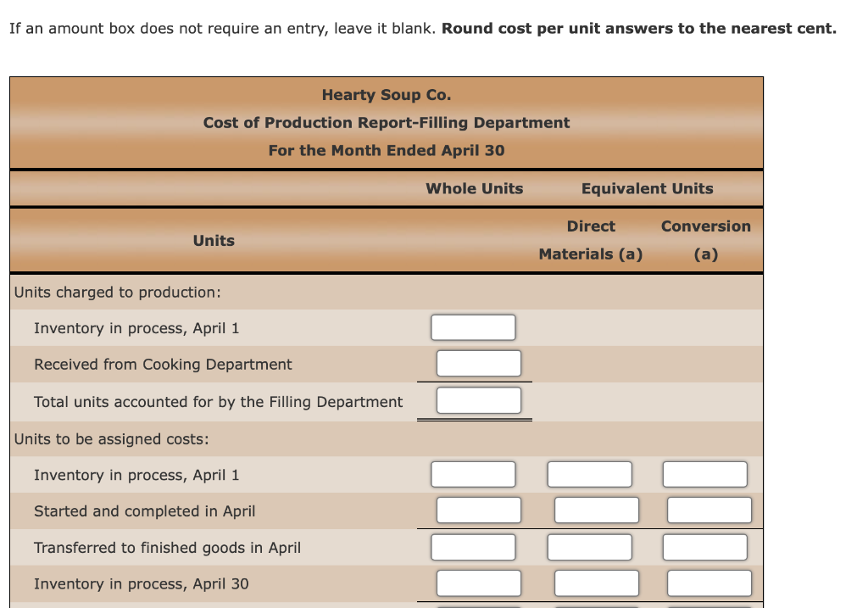Click the Conversion box for Transferred to finished goods
The width and height of the screenshot is (868, 608).
click(704, 547)
